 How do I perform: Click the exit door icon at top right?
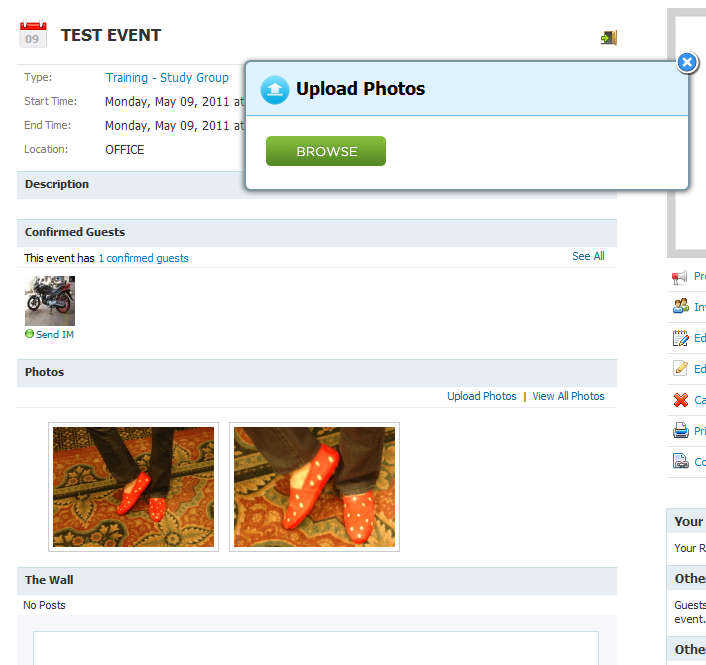point(609,38)
